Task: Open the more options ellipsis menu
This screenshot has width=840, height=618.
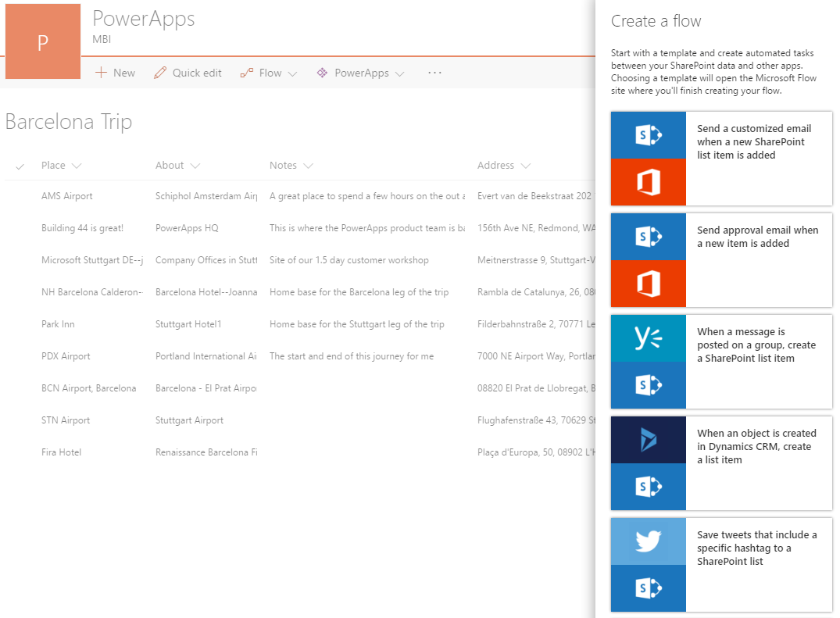Action: pos(435,73)
